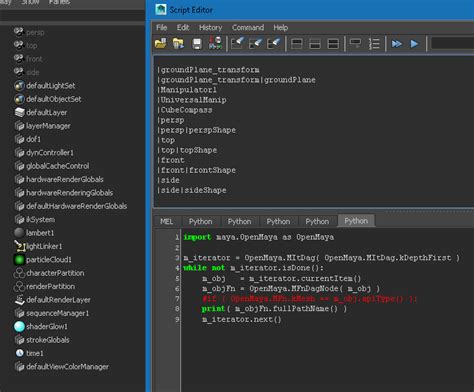The width and height of the screenshot is (474, 392).
Task: Open the Help menu
Action: (281, 28)
